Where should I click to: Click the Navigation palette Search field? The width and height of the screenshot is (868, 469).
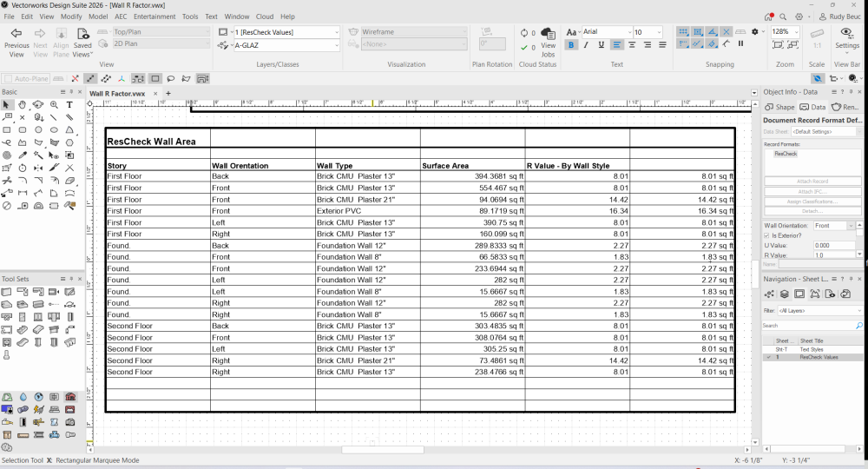click(x=809, y=326)
